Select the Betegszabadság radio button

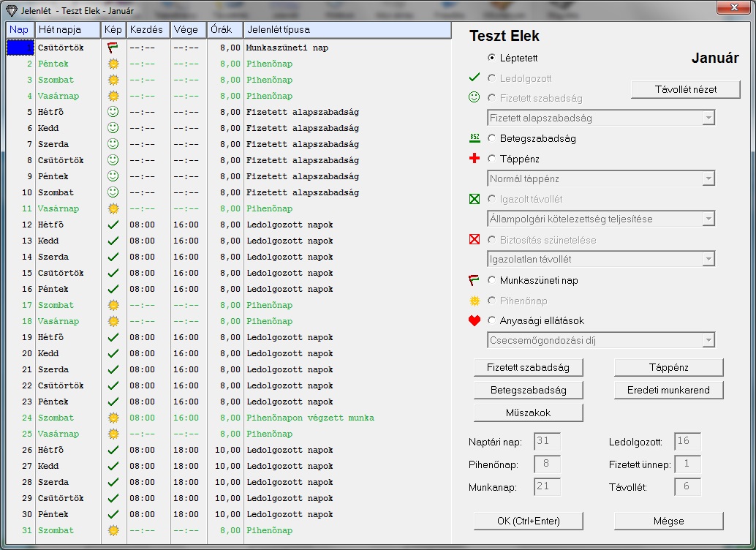(492, 138)
